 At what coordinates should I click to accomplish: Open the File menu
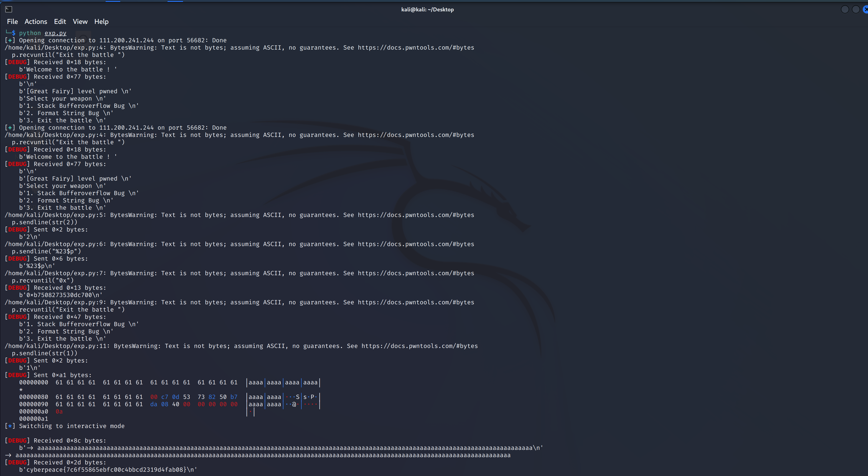point(13,22)
